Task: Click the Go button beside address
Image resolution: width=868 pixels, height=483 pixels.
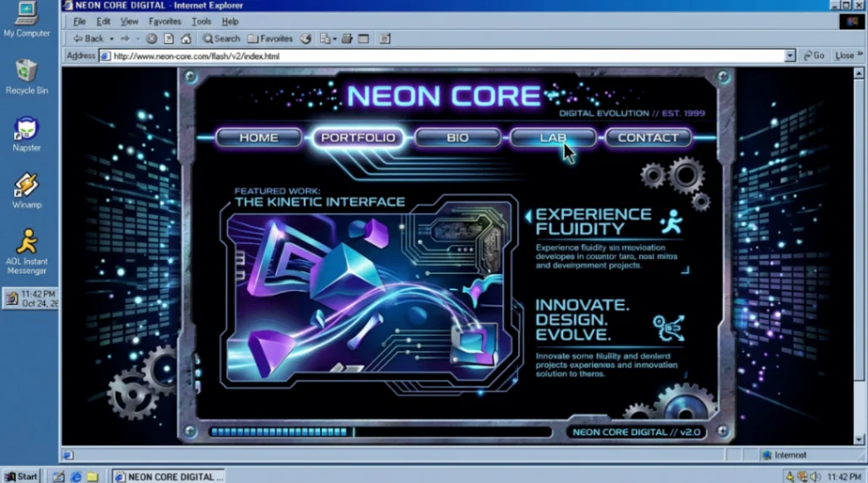Action: click(814, 56)
